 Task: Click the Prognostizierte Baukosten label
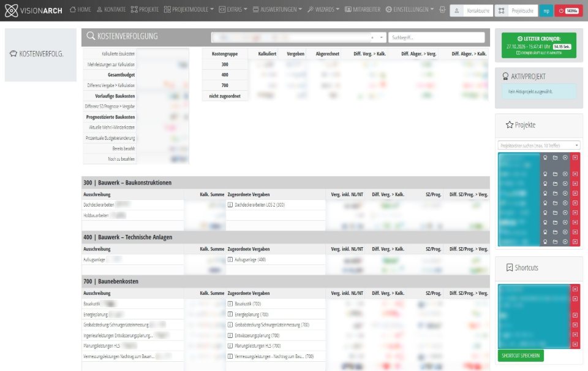(x=110, y=117)
